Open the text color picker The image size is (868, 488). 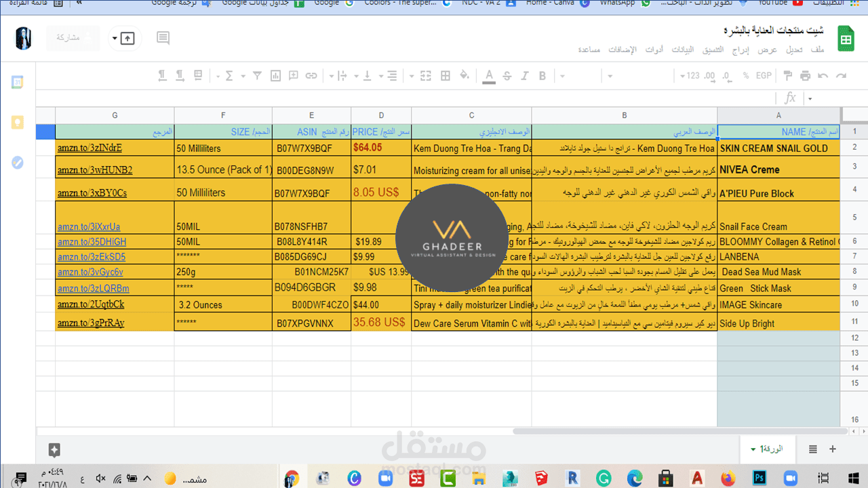(489, 76)
